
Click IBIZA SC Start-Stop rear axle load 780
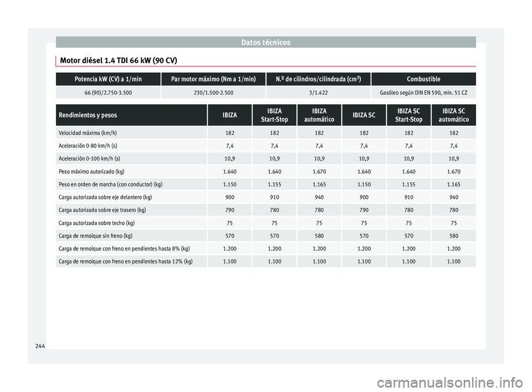409,210
